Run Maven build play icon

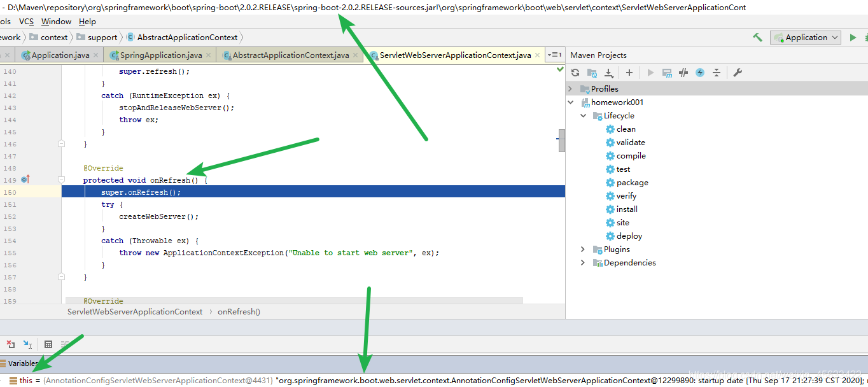point(650,73)
